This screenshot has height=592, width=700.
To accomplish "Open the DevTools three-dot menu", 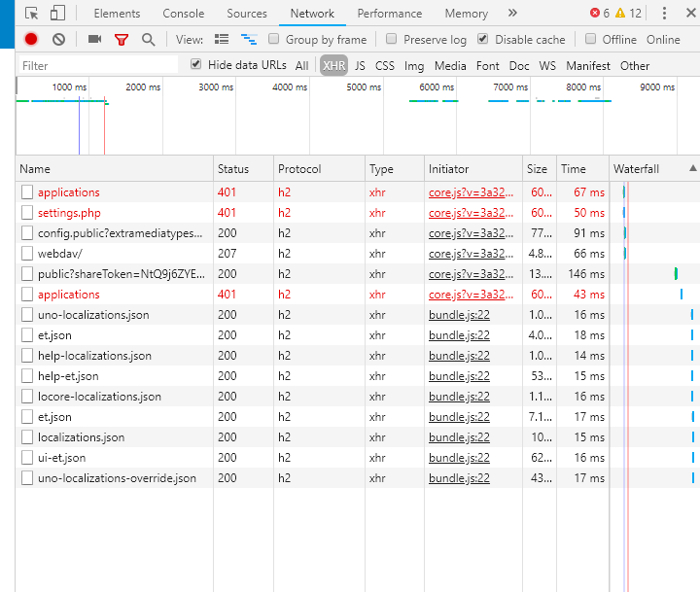I will pos(664,13).
